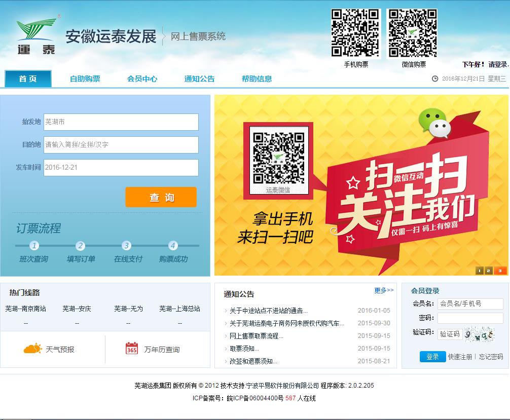Select the 芜湖--无为 route
Image resolution: width=510 pixels, height=420 pixels.
coord(128,309)
